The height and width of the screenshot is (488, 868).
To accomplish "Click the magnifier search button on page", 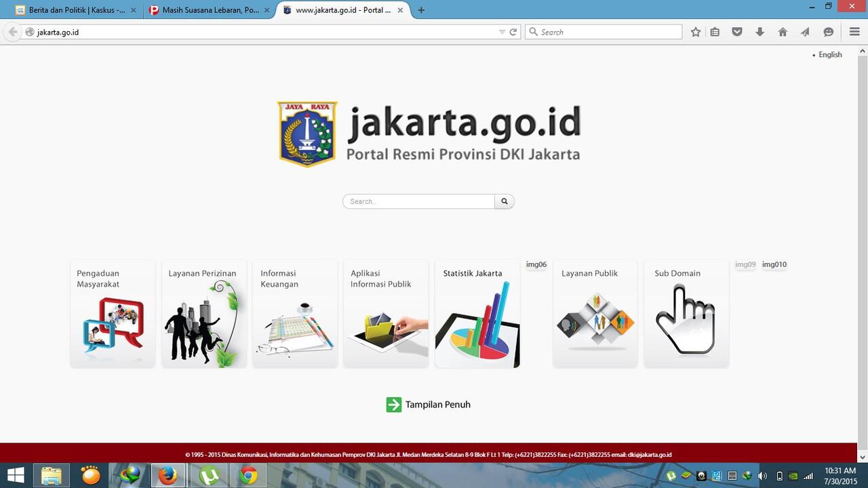I will point(505,201).
